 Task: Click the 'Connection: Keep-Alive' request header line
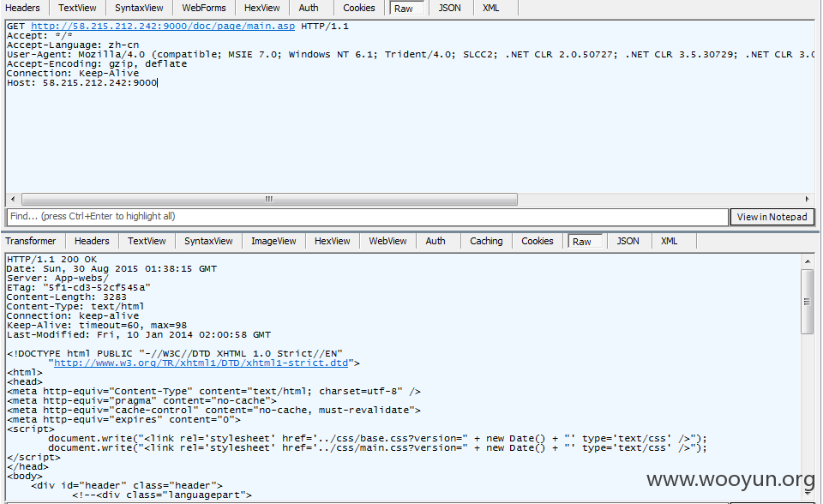73,74
